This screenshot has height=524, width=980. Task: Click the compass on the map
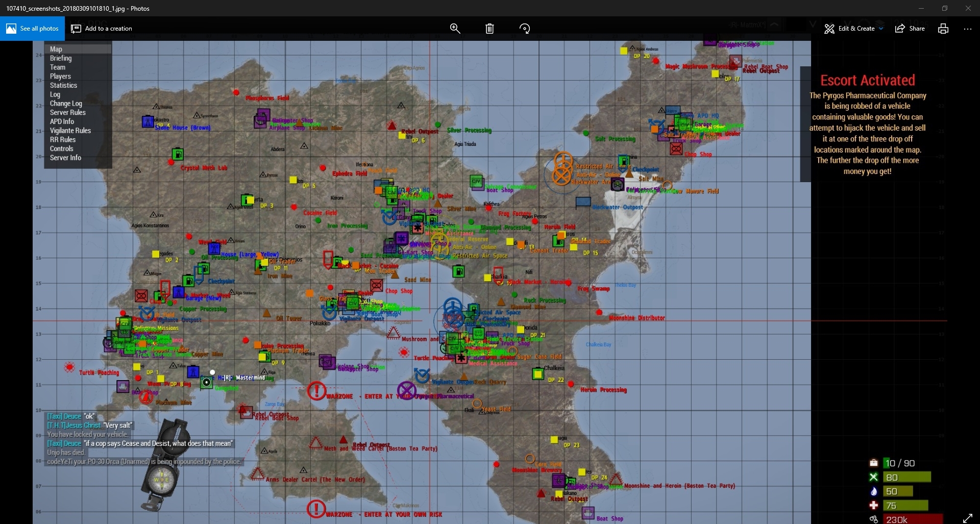(164, 464)
